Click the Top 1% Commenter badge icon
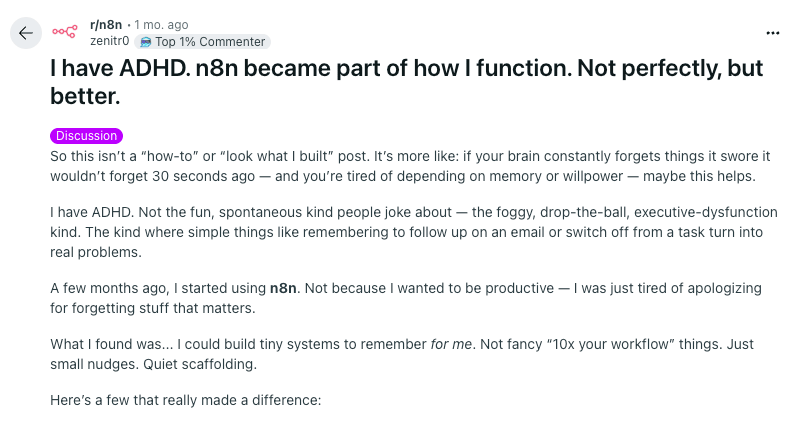 [x=146, y=42]
